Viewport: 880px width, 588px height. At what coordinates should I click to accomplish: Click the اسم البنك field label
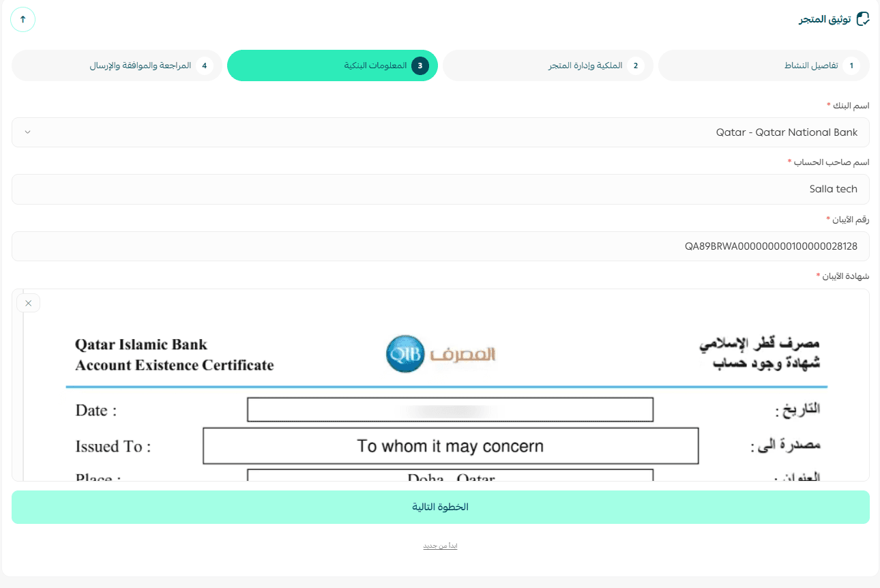tap(850, 106)
